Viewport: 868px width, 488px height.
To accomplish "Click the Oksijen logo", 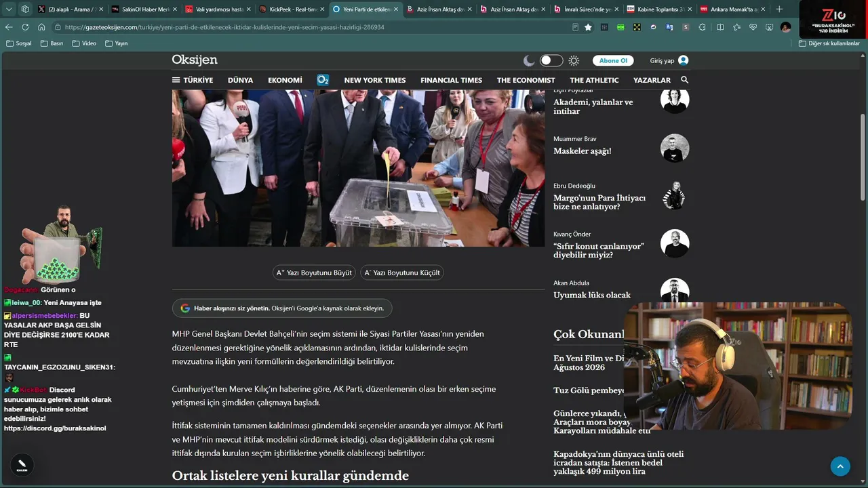I will pyautogui.click(x=195, y=60).
